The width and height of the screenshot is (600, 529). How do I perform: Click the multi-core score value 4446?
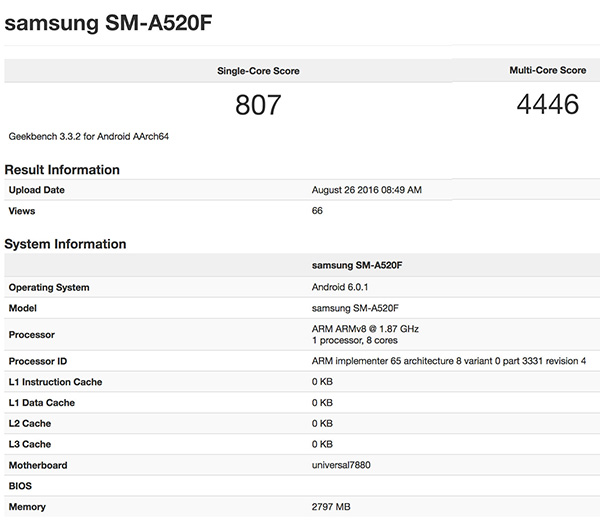tap(546, 105)
